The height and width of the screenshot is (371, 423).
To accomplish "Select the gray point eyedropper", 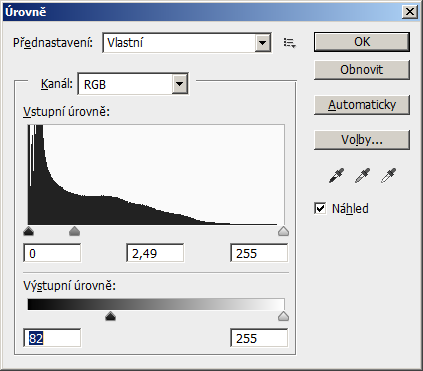I will (362, 176).
